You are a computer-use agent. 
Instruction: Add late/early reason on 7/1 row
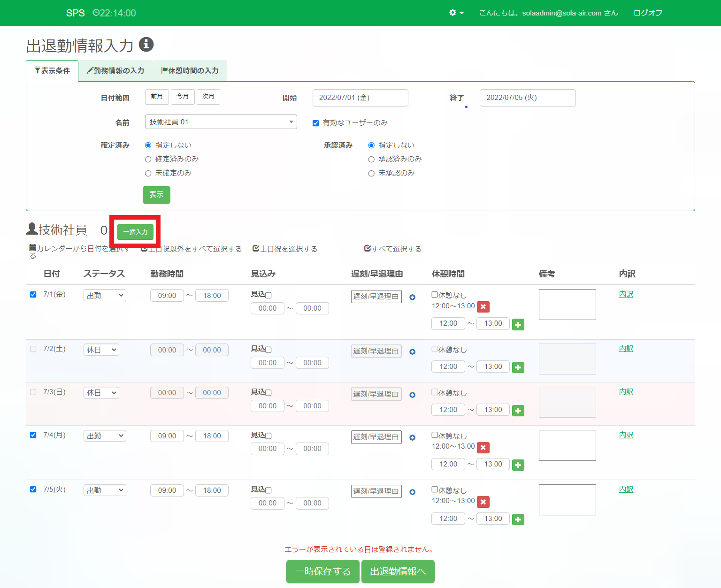coord(412,297)
